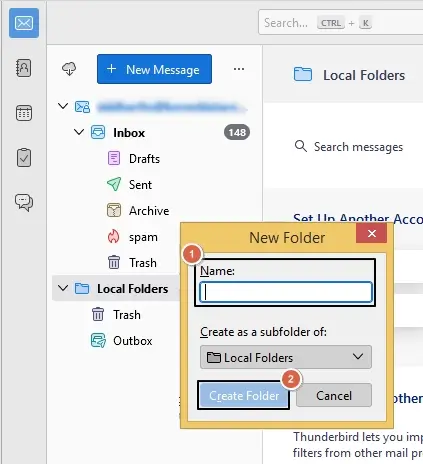Select Trash under Local Folders
This screenshot has height=464, width=423.
127,315
